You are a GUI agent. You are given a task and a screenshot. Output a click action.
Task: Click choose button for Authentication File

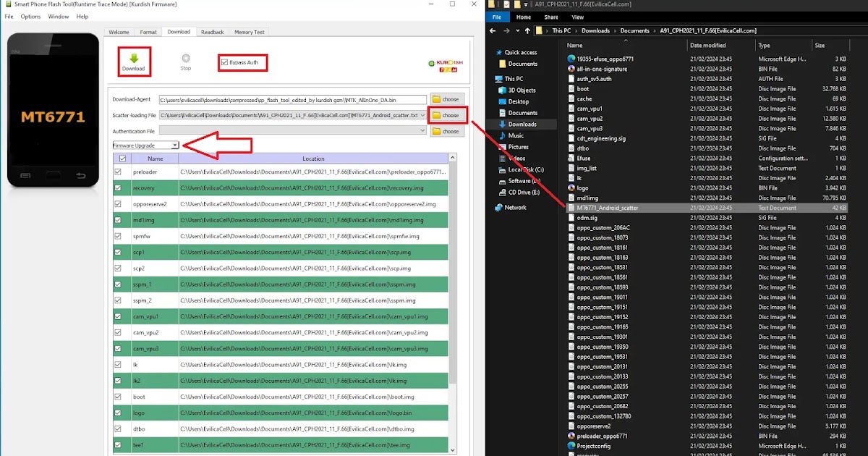coord(446,131)
